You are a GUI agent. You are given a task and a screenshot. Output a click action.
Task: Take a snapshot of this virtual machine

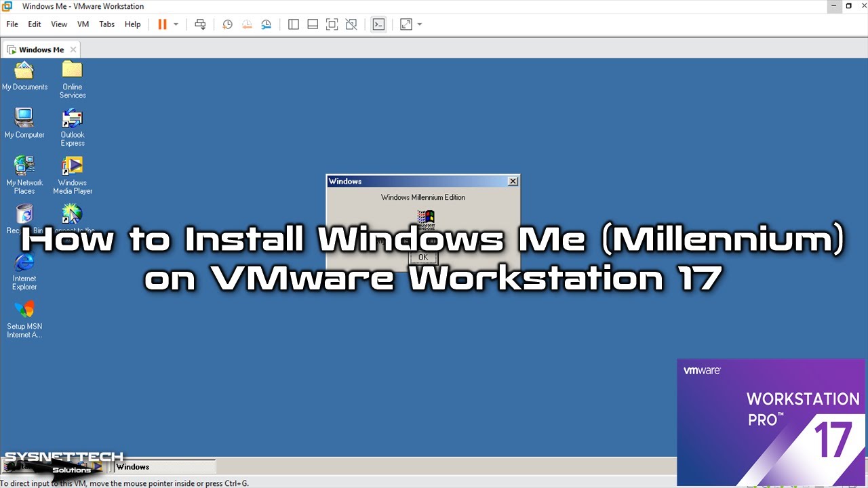click(227, 24)
